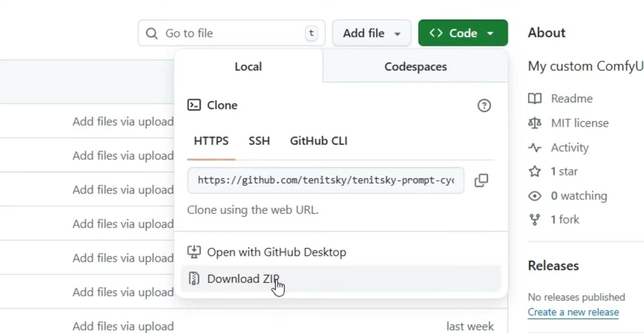Open the MIT license link
The width and height of the screenshot is (644, 333).
pos(580,123)
